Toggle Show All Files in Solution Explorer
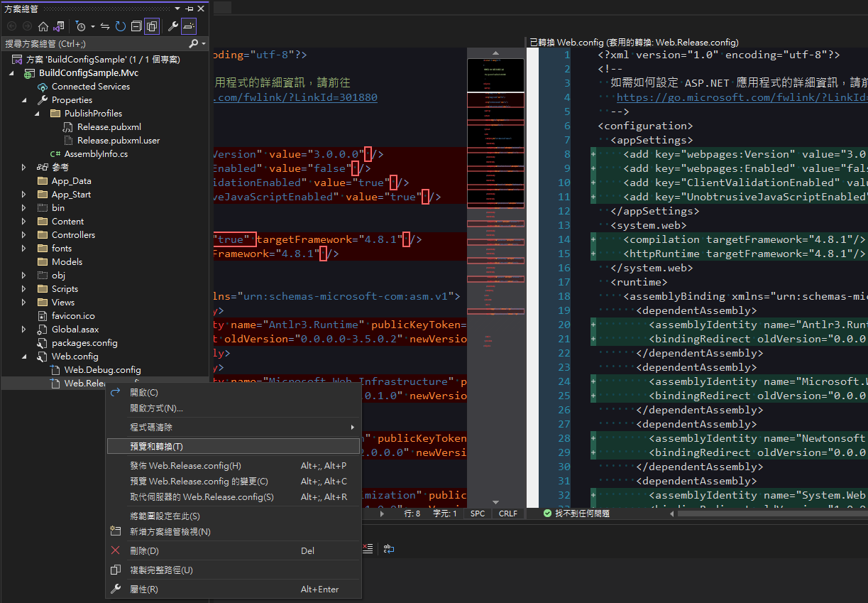Viewport: 868px width, 603px height. click(x=152, y=26)
